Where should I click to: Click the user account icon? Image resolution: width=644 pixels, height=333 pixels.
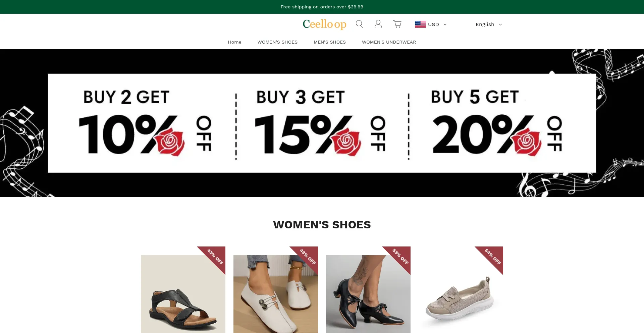(x=378, y=24)
